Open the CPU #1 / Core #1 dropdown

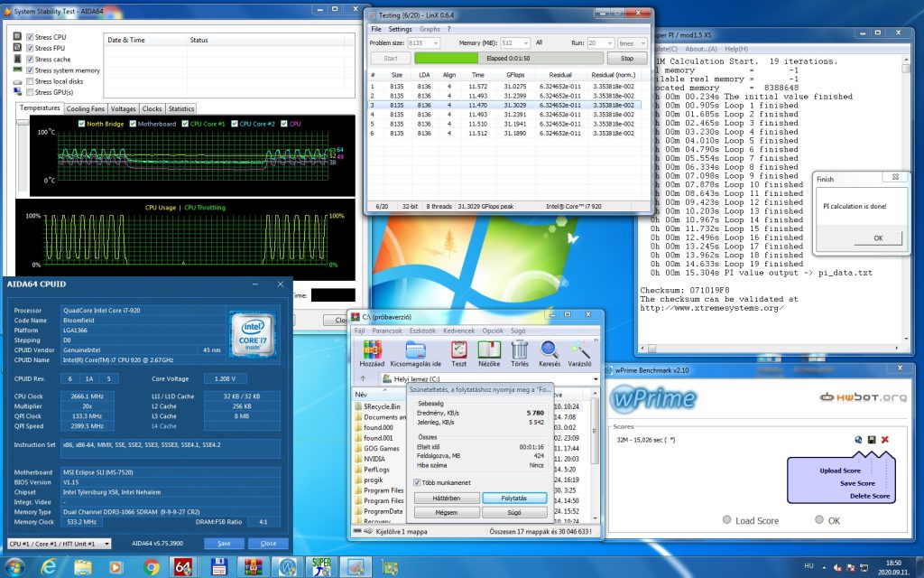(59, 543)
